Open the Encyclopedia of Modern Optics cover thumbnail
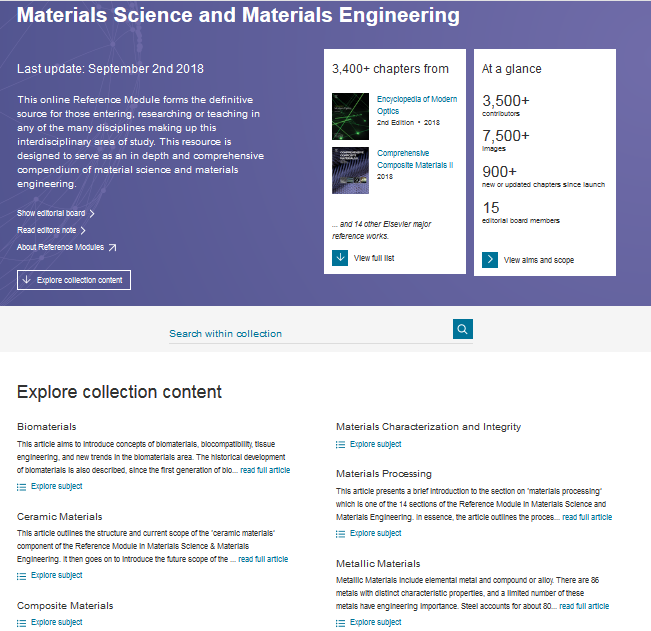 point(350,116)
